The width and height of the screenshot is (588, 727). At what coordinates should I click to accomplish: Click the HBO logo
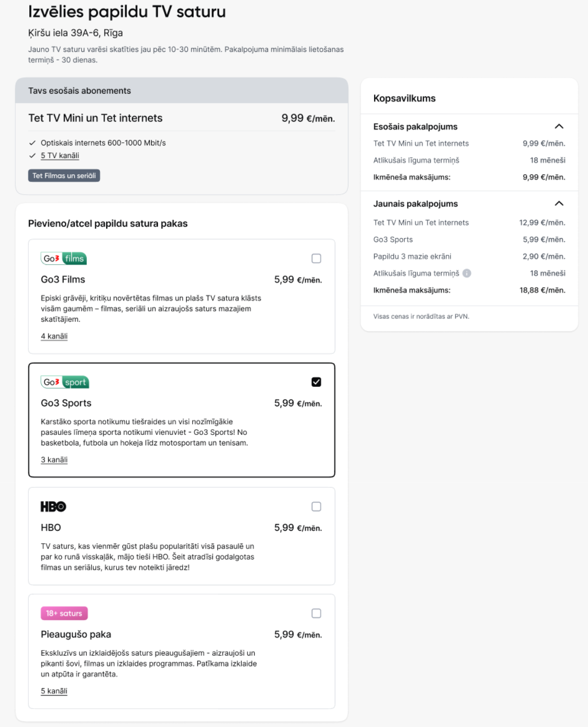click(x=53, y=507)
